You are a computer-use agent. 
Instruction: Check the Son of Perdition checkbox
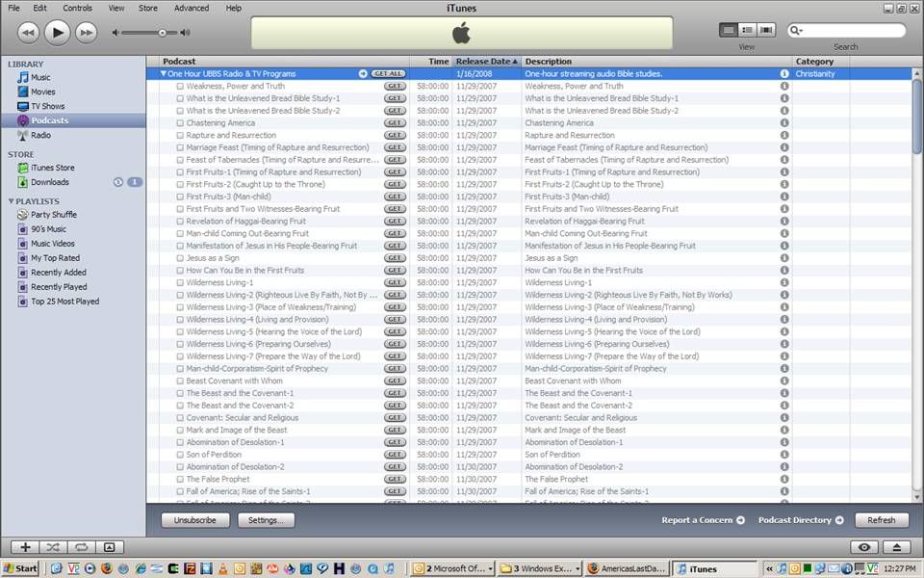tap(180, 455)
